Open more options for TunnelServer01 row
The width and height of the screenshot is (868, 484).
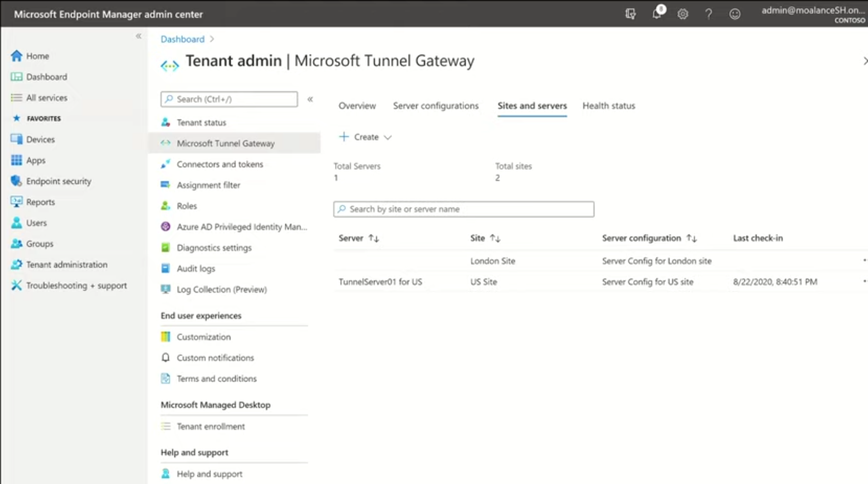point(864,282)
